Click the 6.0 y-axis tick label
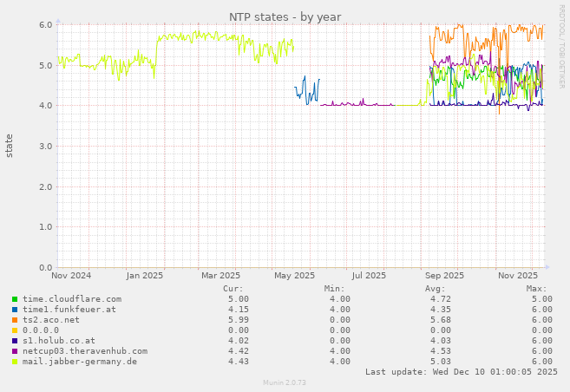This screenshot has height=392, width=570. pos(46,24)
